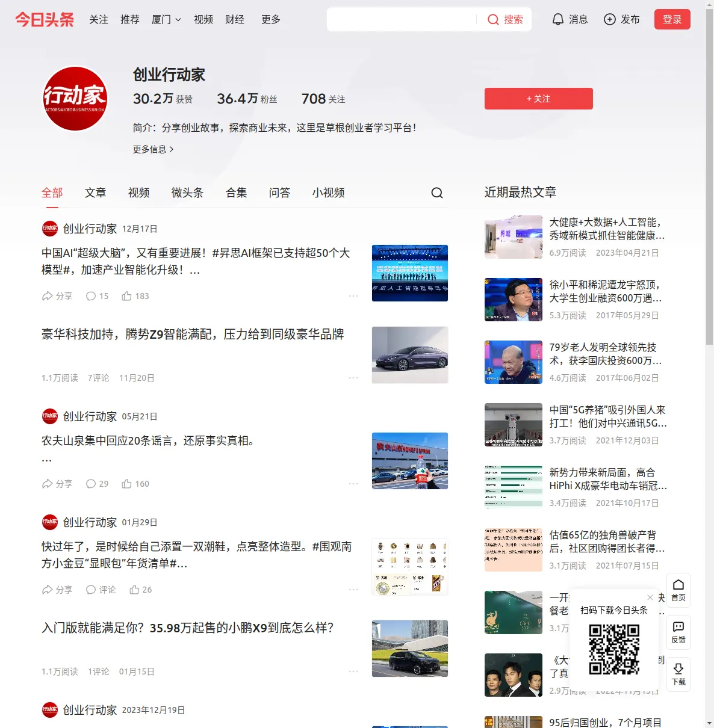Go to 关注 in top navigation
Viewport: 714px width, 728px height.
99,19
